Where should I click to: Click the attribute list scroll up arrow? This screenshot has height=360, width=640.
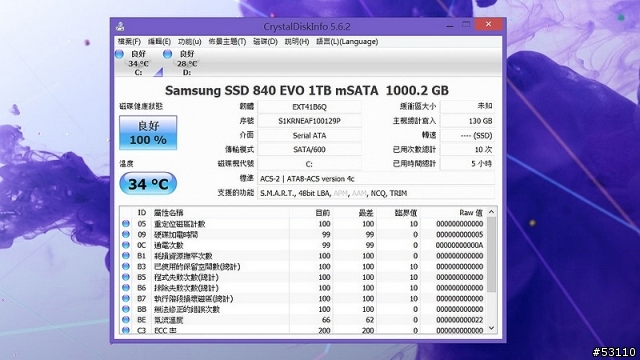point(491,212)
